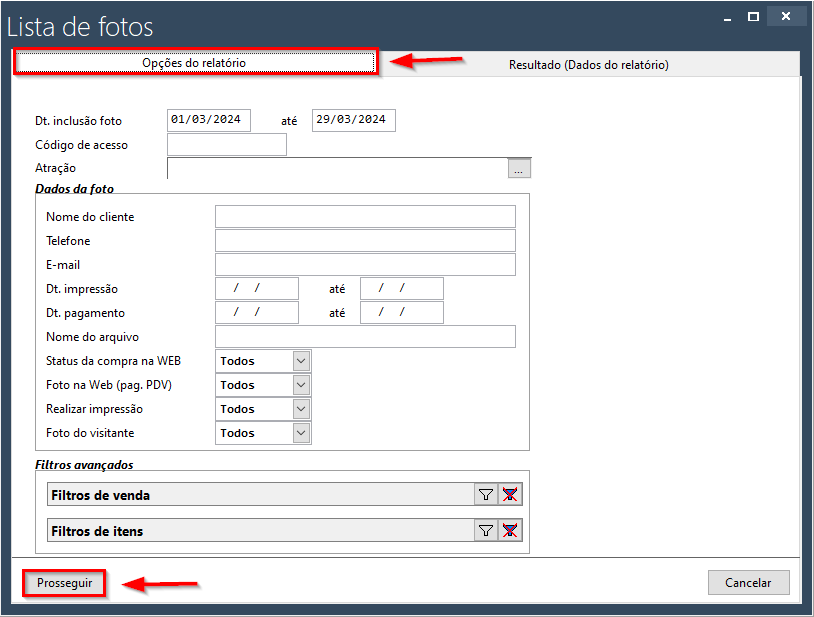Expand Realizar impressão dropdown

301,409
